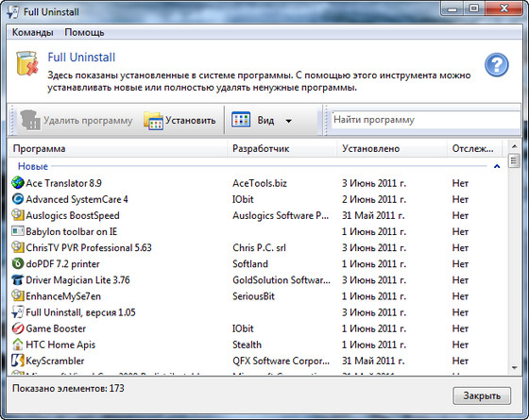
Task: Click the ChrisTV PVR Professional icon
Action: [18, 247]
